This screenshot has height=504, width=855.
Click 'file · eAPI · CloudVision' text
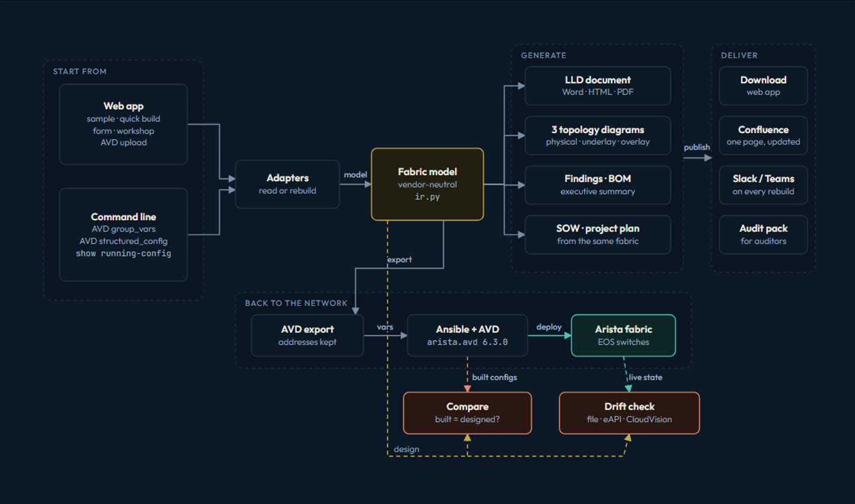click(x=629, y=419)
